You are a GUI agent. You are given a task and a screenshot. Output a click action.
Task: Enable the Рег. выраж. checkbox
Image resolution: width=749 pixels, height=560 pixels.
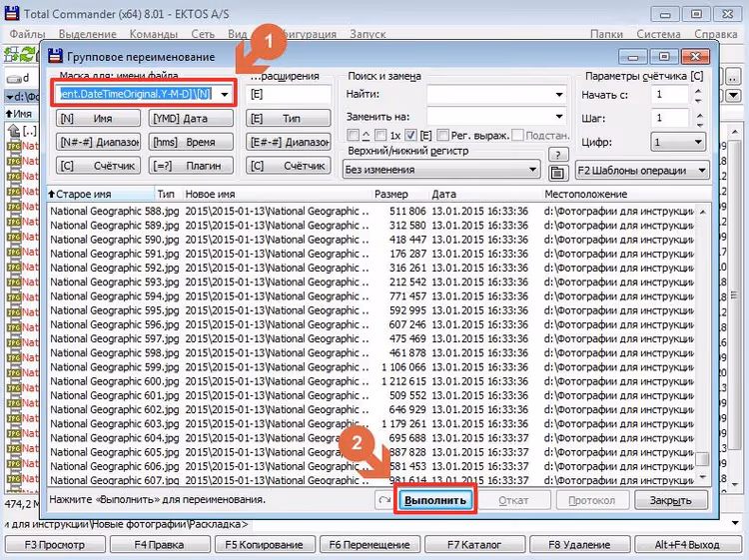click(442, 135)
